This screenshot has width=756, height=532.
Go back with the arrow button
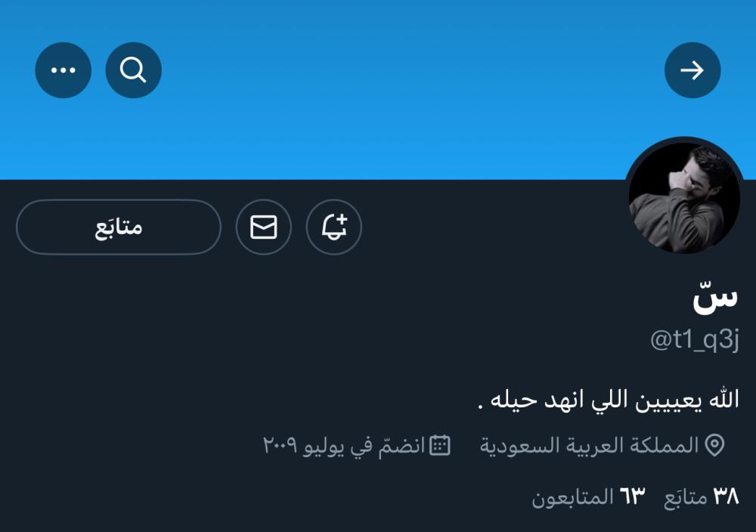click(x=692, y=70)
